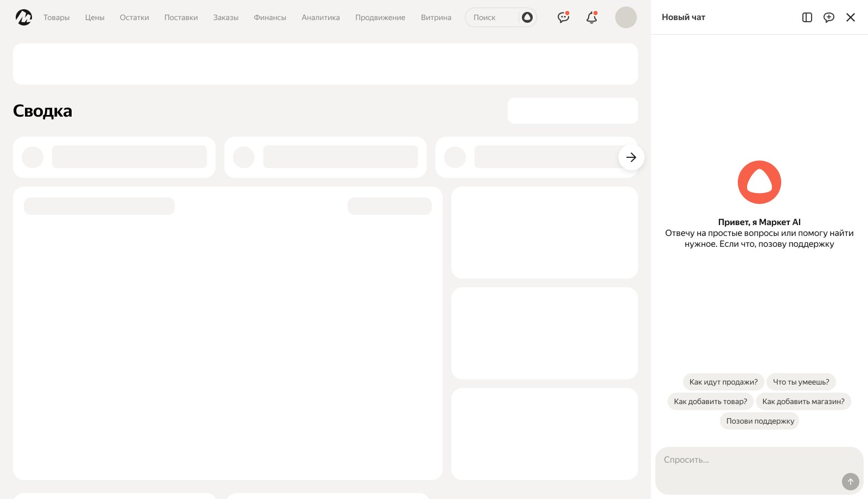The width and height of the screenshot is (868, 499).
Task: Open the notifications bell icon
Action: (x=591, y=17)
